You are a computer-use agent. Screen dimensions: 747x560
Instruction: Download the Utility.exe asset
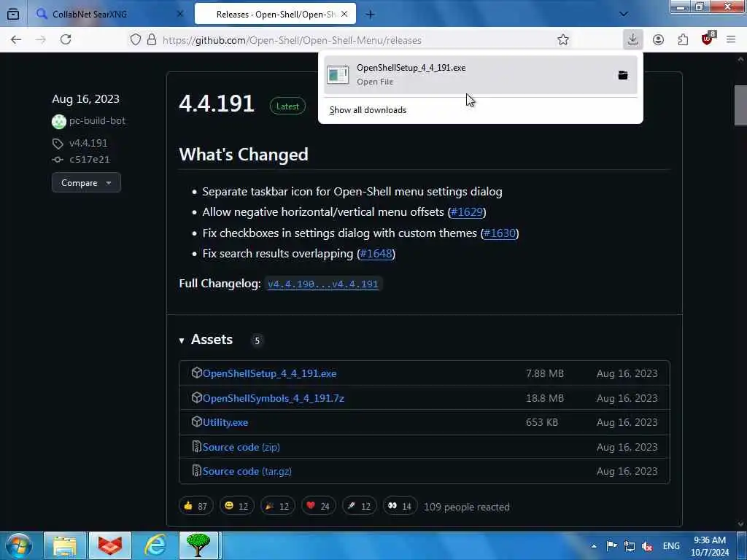(225, 422)
